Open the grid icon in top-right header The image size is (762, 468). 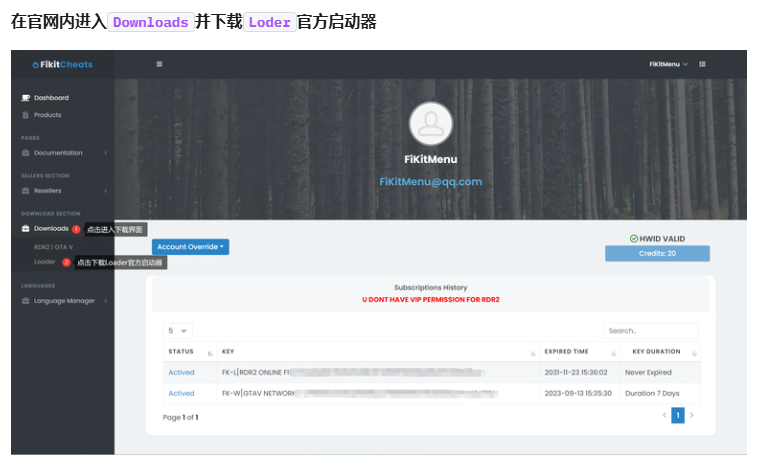click(703, 64)
